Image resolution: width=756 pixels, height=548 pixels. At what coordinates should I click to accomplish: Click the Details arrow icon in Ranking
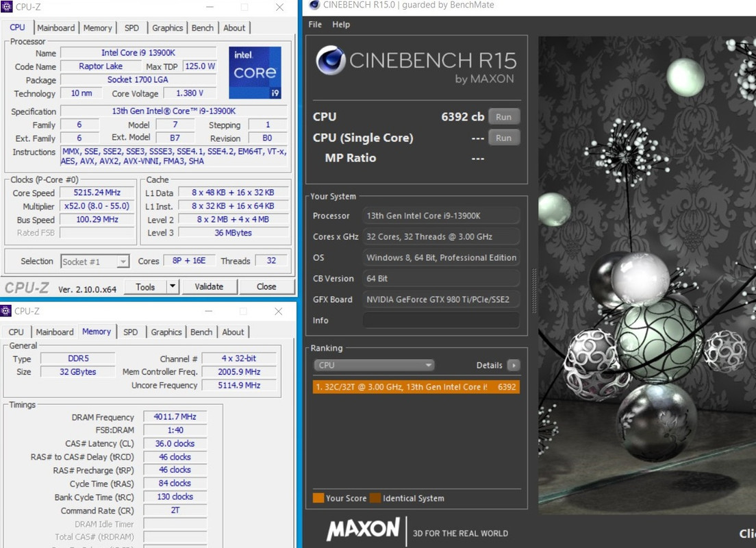pyautogui.click(x=514, y=365)
